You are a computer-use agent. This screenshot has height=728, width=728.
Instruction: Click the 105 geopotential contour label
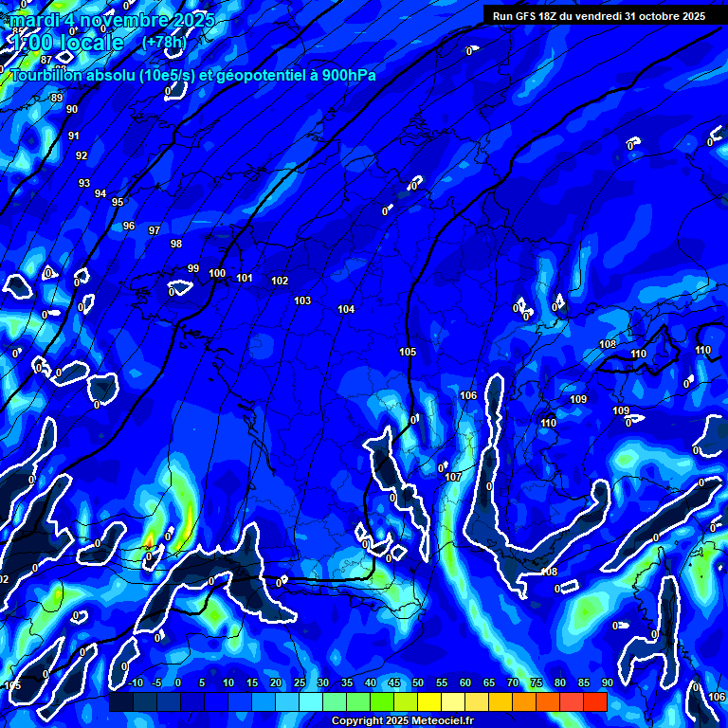click(408, 352)
